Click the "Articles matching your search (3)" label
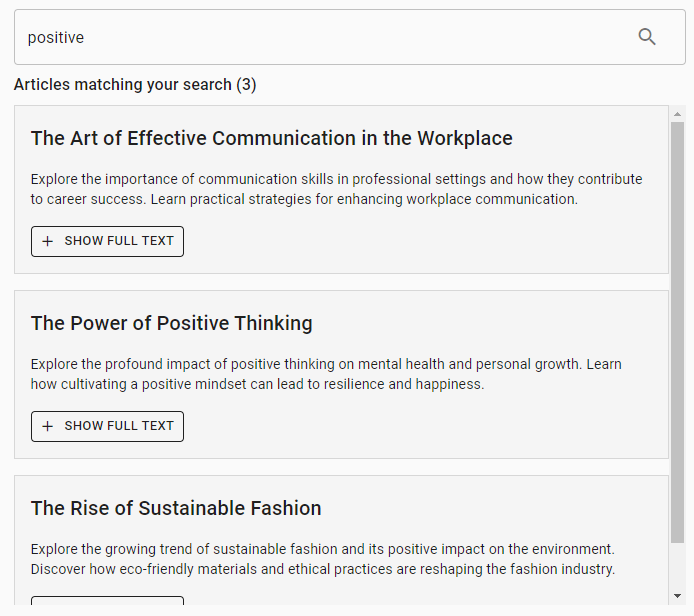694x616 pixels. [135, 85]
